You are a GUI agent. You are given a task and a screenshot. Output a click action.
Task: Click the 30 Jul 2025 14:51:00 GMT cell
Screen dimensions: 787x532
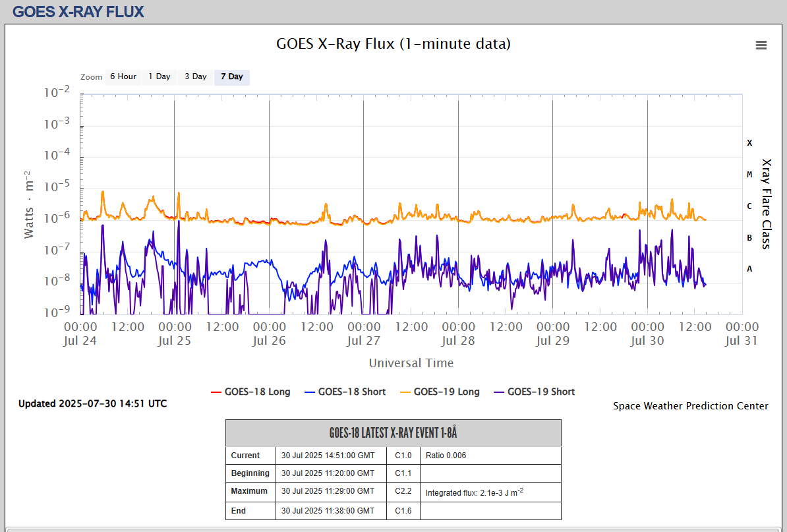(332, 456)
